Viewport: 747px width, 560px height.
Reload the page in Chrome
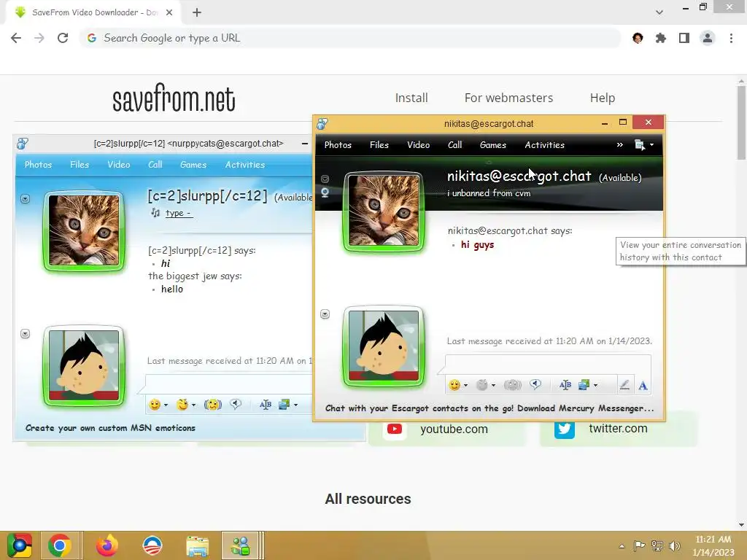[63, 38]
